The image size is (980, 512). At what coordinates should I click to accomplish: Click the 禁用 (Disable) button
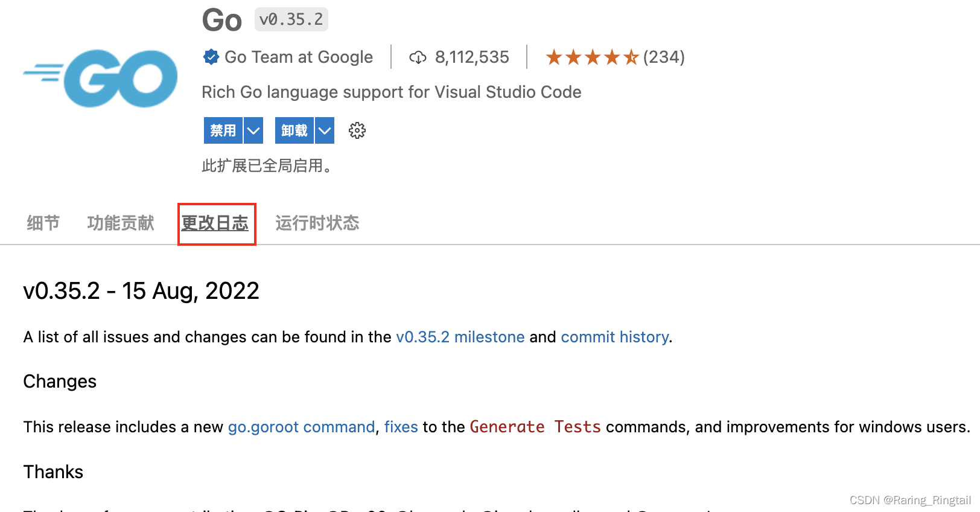[x=223, y=130]
